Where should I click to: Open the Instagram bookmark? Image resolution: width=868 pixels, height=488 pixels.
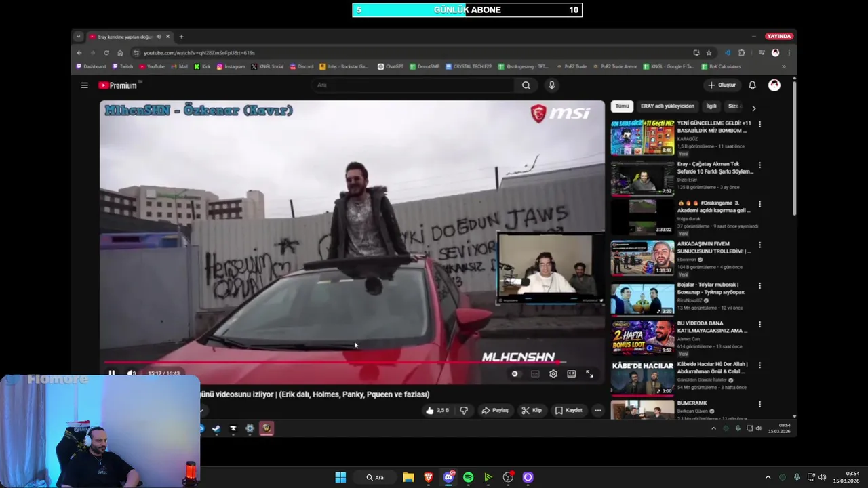click(231, 66)
